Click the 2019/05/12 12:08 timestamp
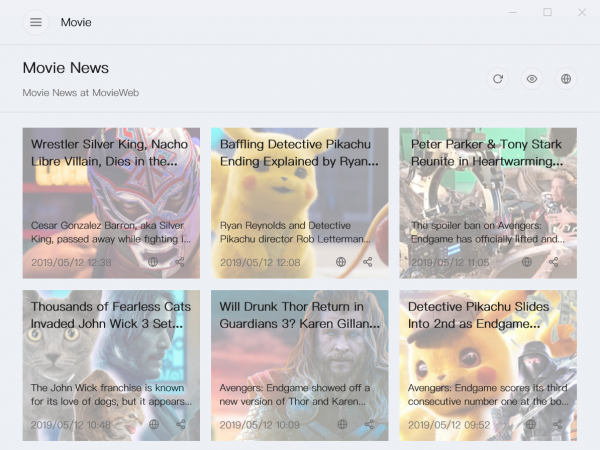The width and height of the screenshot is (600, 450). click(x=260, y=262)
